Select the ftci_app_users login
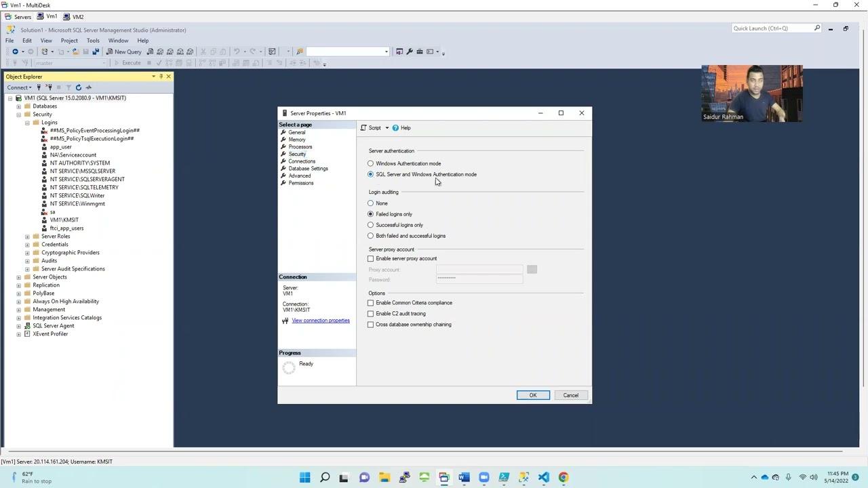This screenshot has width=868, height=488. point(66,228)
